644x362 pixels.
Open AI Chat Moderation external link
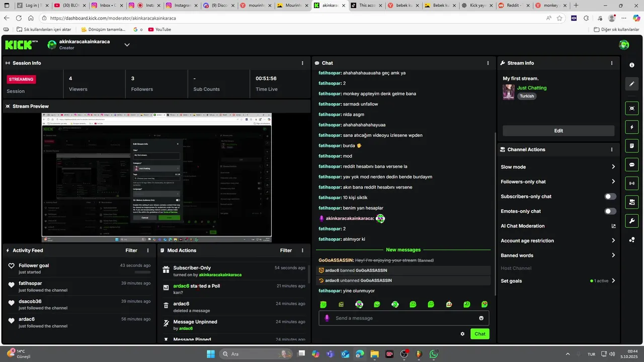coord(613,226)
